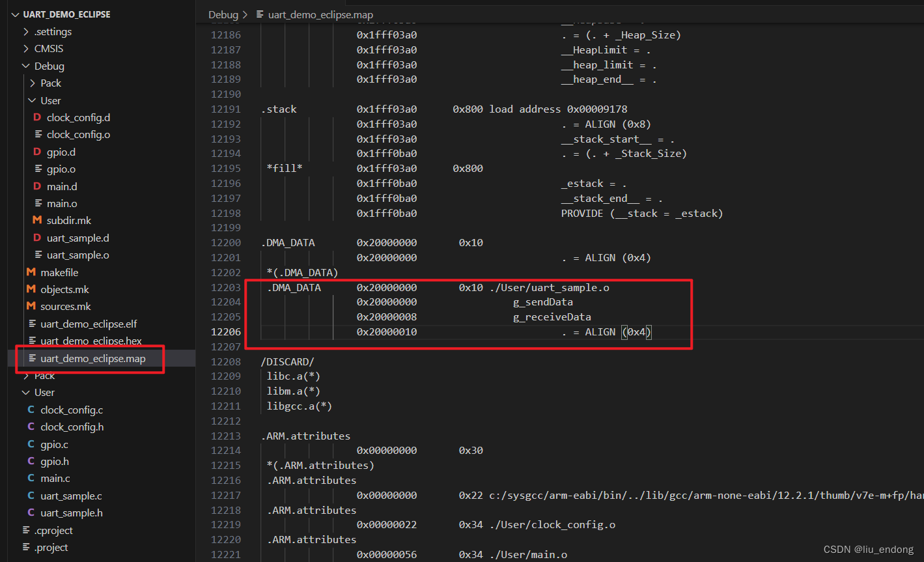The image size is (924, 562).
Task: Select the gpio.o file name
Action: pyautogui.click(x=61, y=169)
